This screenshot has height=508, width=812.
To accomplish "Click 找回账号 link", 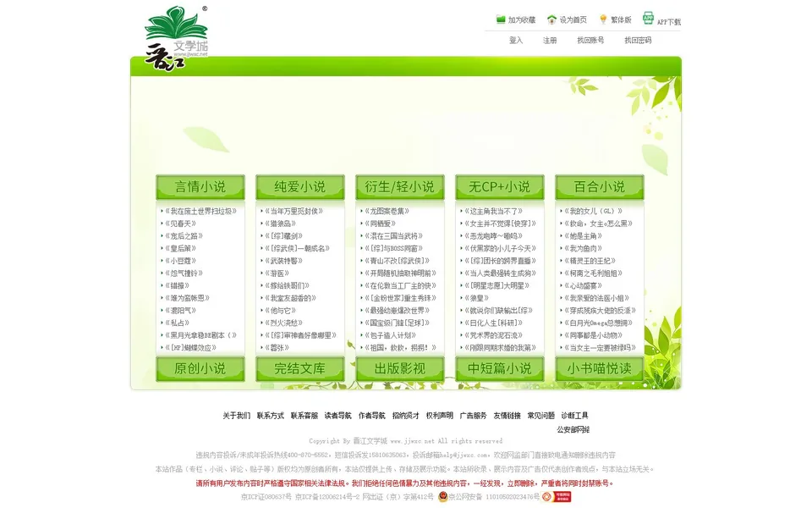I will tap(590, 40).
